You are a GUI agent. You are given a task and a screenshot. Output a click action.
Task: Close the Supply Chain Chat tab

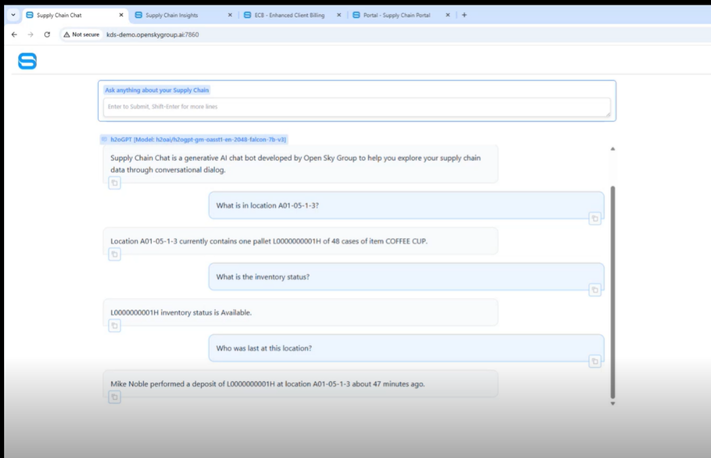pos(121,15)
